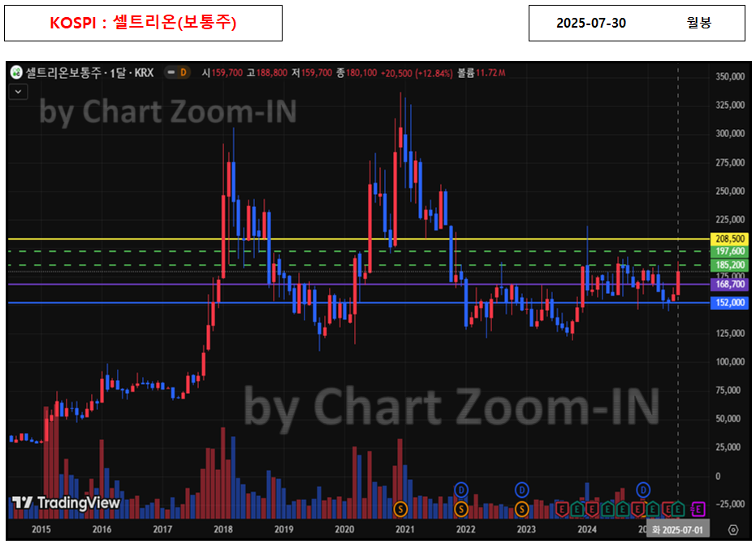Screen dimensions: 756x544
Task: Click the 화 2025-07-01 crosshair date label
Action: click(x=677, y=530)
